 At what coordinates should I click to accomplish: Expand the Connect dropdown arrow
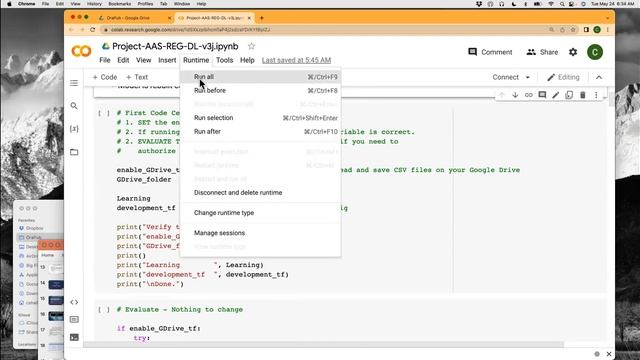coord(528,77)
